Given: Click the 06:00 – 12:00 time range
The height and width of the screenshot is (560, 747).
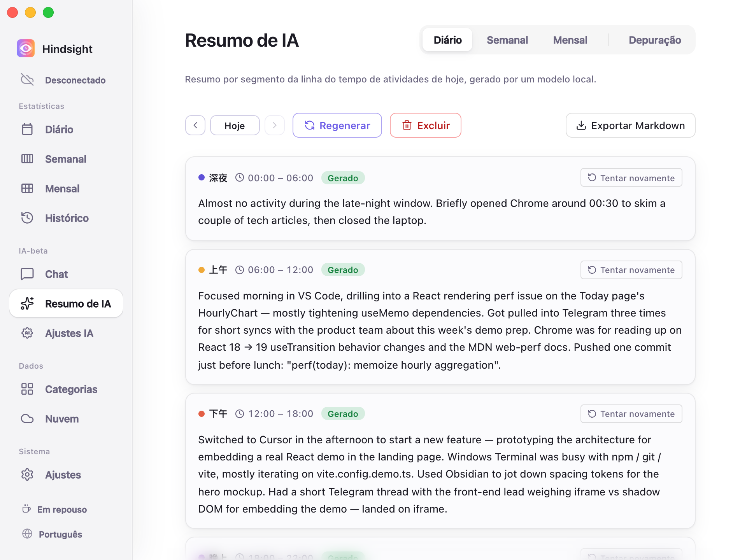Looking at the screenshot, I should (281, 270).
